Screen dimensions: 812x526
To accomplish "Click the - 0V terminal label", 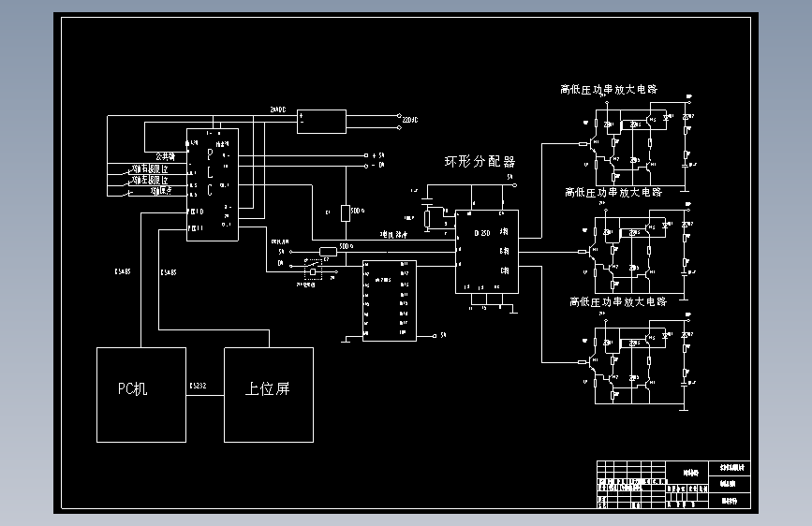I will (x=378, y=165).
